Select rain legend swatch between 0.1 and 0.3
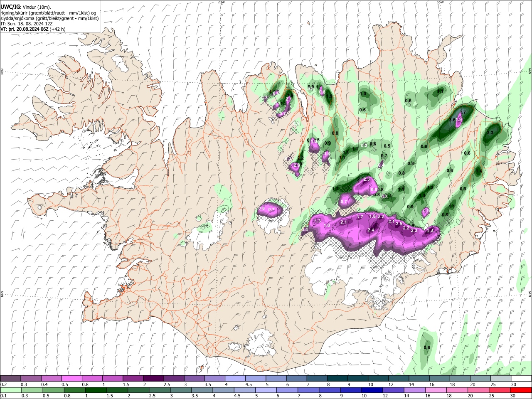This screenshot has height=399, width=532. coord(10,390)
